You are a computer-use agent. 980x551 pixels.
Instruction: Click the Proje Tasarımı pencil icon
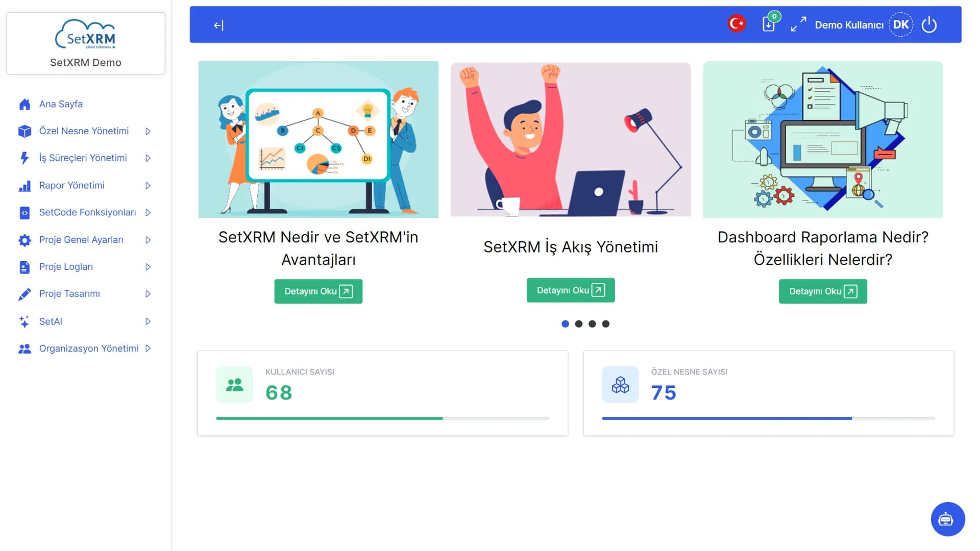(x=24, y=294)
